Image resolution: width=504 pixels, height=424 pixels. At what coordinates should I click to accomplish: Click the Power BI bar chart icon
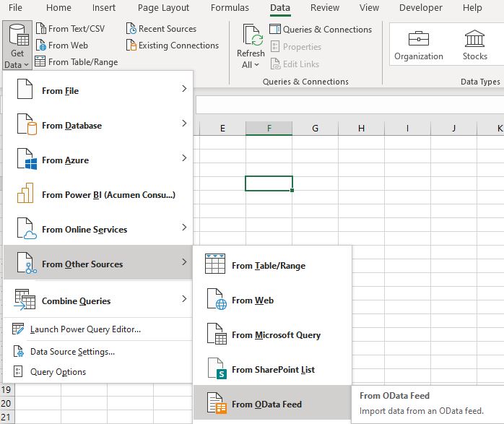point(25,193)
